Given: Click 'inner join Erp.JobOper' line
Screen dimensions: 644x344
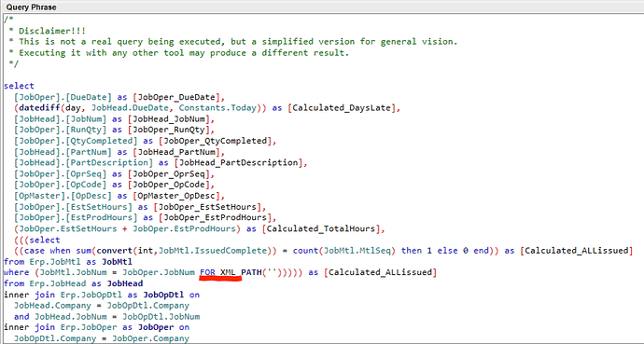Looking at the screenshot, I should pyautogui.click(x=96, y=327).
